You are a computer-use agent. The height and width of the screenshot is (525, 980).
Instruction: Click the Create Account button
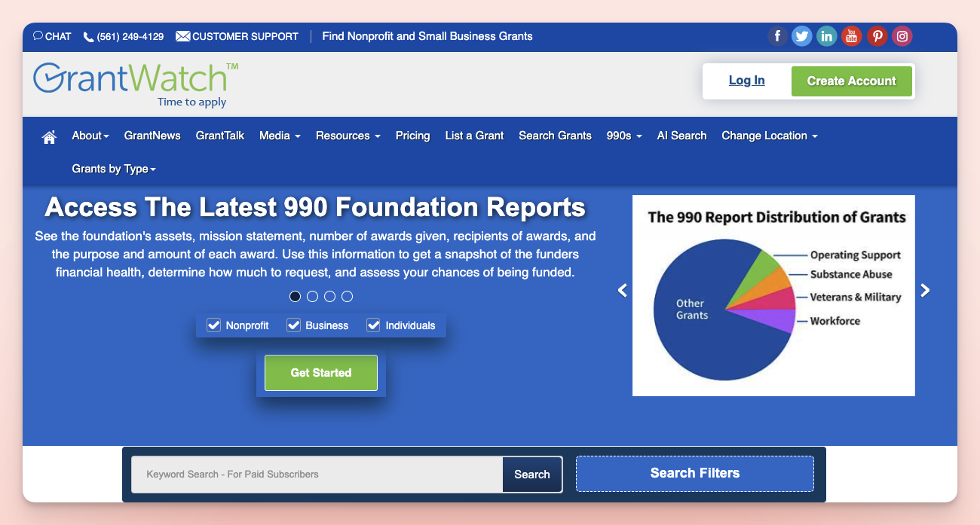(852, 81)
